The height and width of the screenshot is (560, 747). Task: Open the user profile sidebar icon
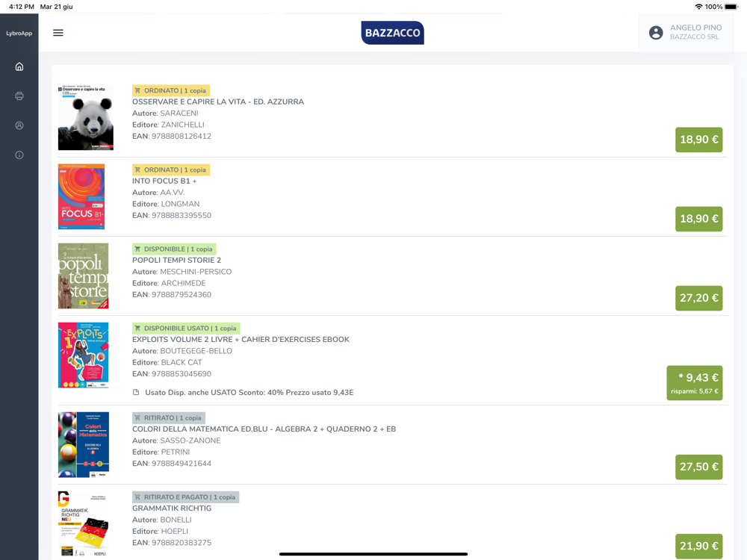point(19,125)
